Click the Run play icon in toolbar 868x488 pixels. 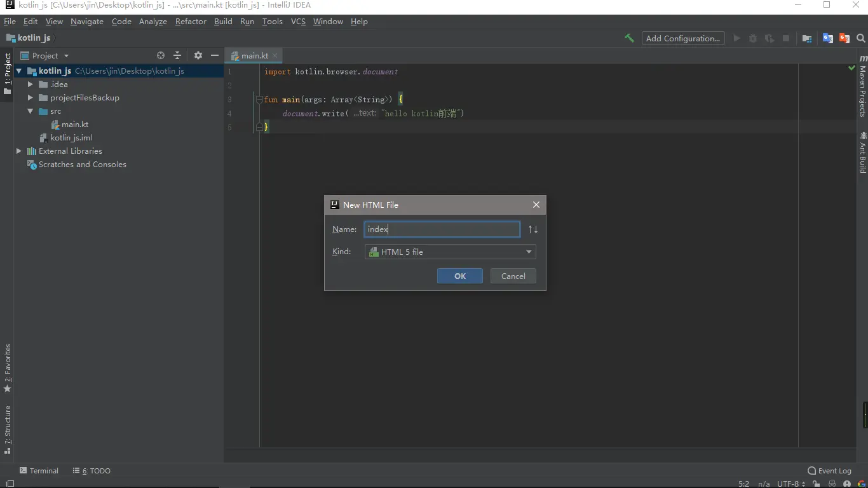pos(736,38)
